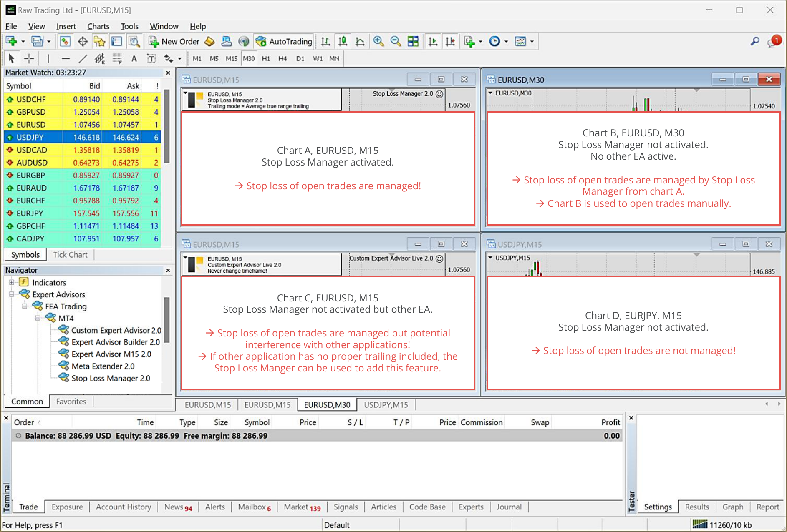
Task: Expand the Indicators tree node
Action: coord(12,282)
